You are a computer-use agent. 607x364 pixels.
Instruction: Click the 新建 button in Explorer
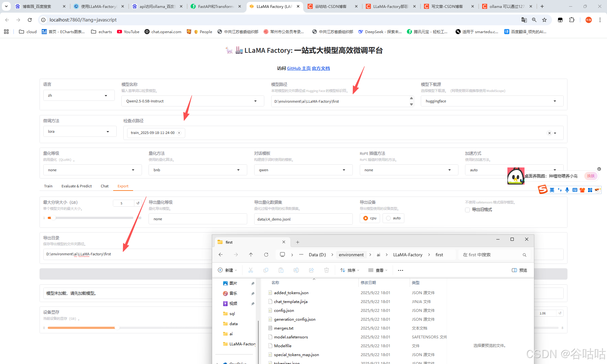tap(227, 270)
